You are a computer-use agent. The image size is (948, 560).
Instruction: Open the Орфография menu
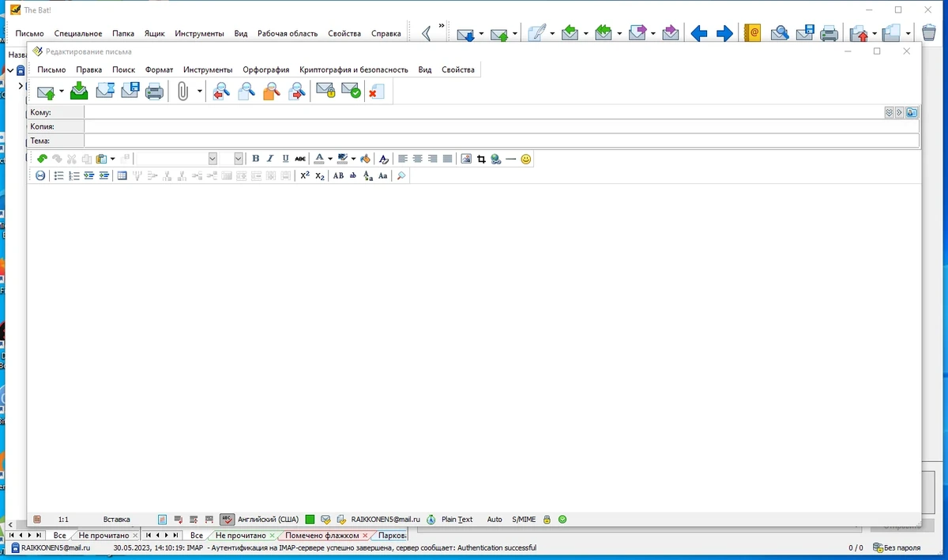[266, 70]
